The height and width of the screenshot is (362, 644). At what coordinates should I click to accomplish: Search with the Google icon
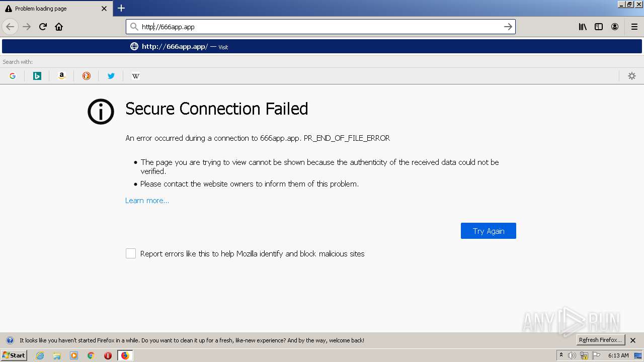(x=13, y=76)
